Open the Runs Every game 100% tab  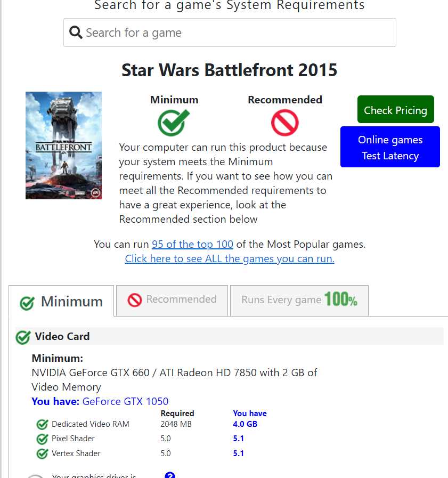[x=299, y=301]
